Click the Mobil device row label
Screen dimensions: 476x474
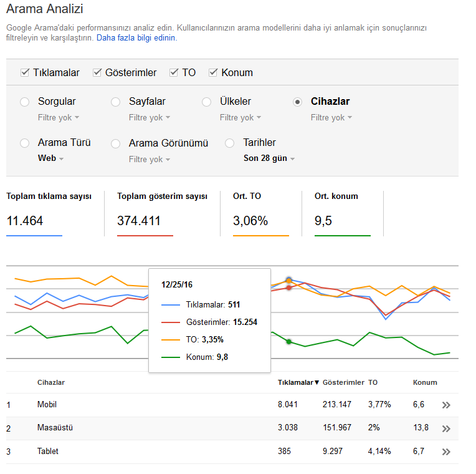pyautogui.click(x=47, y=404)
